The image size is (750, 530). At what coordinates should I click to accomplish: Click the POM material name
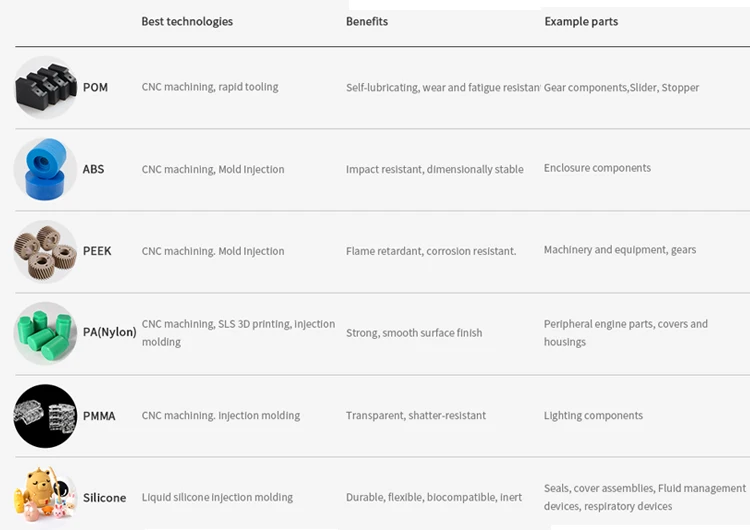95,88
